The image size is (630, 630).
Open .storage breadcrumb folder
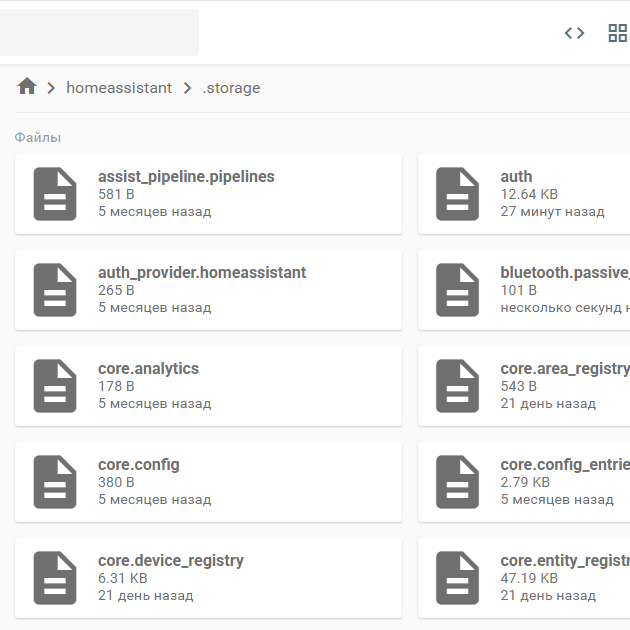point(231,88)
